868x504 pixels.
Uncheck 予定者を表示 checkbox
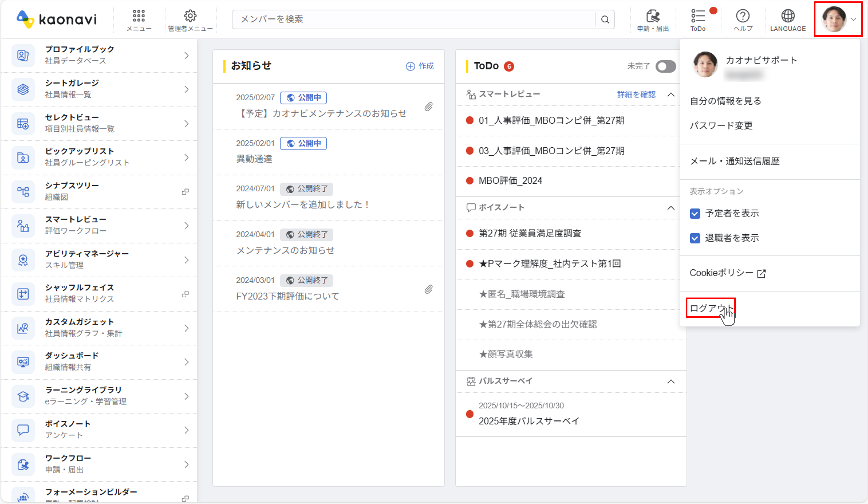point(695,214)
